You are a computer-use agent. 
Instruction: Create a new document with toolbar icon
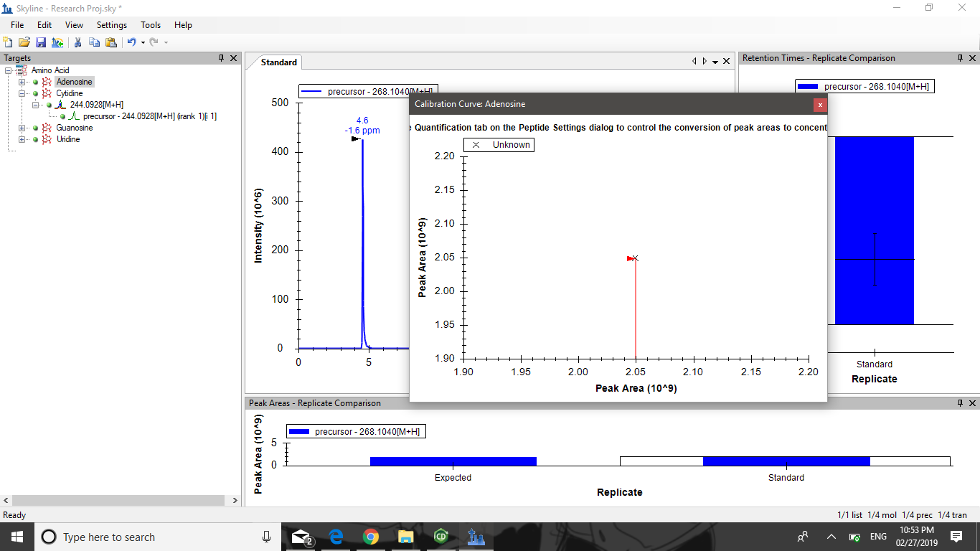pyautogui.click(x=8, y=42)
